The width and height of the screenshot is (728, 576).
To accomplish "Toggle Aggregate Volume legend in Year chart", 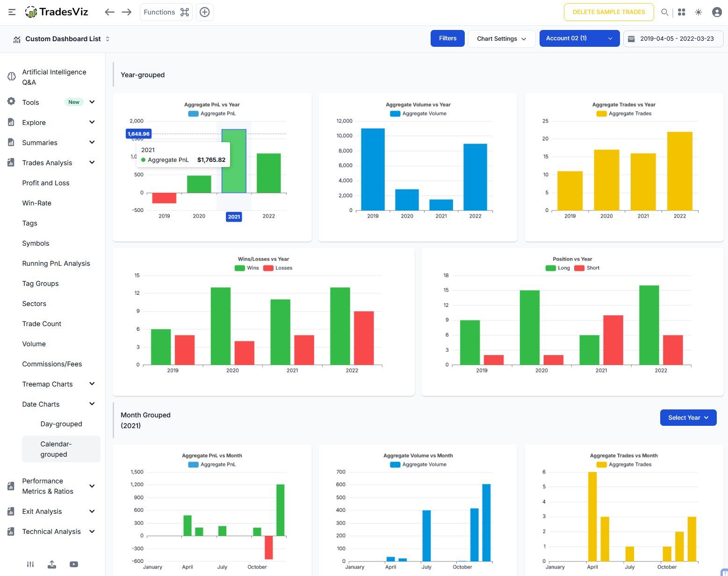I will tap(418, 114).
